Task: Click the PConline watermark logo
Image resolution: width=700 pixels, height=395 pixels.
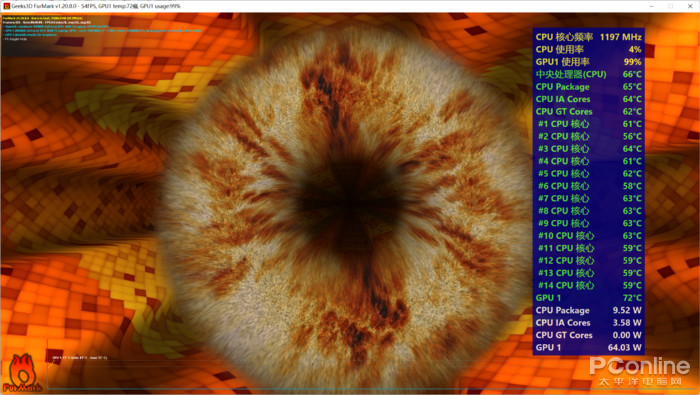Action: (639, 371)
